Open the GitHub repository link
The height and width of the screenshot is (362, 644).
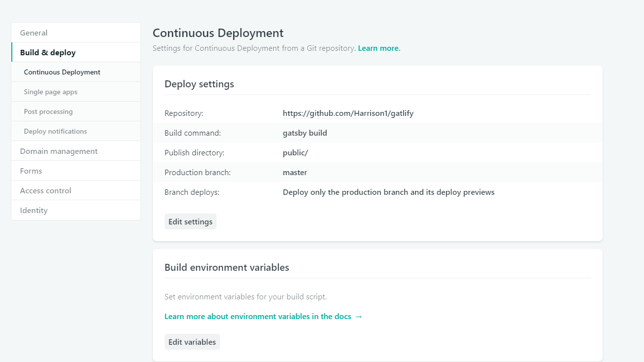[x=348, y=113]
